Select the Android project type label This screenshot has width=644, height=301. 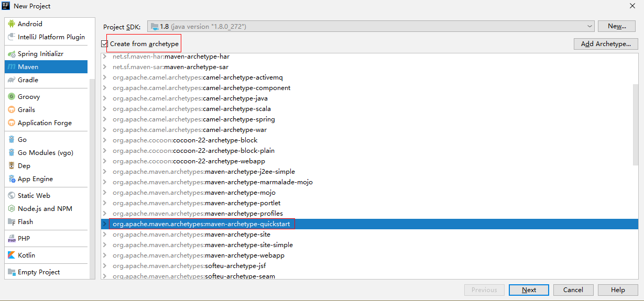(x=30, y=24)
